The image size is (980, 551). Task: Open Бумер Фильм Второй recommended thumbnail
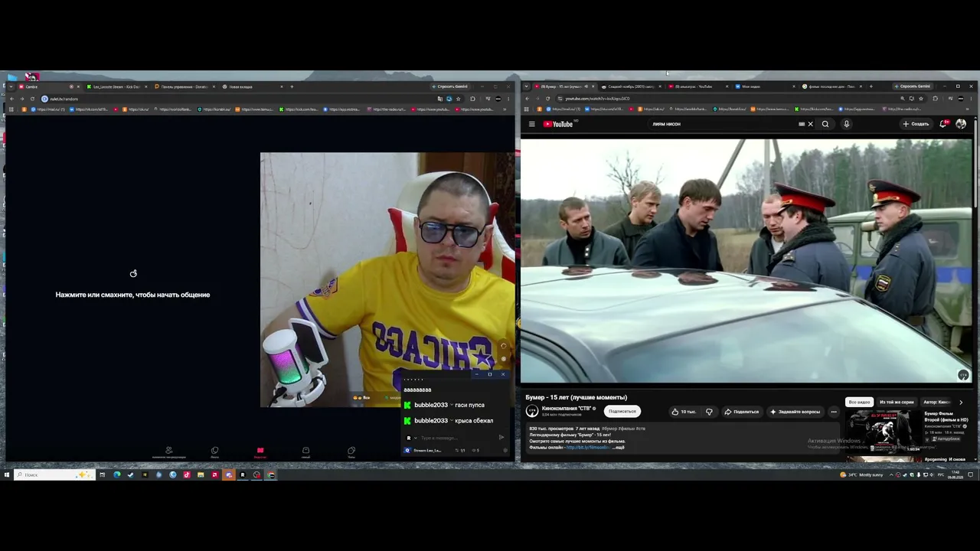883,432
